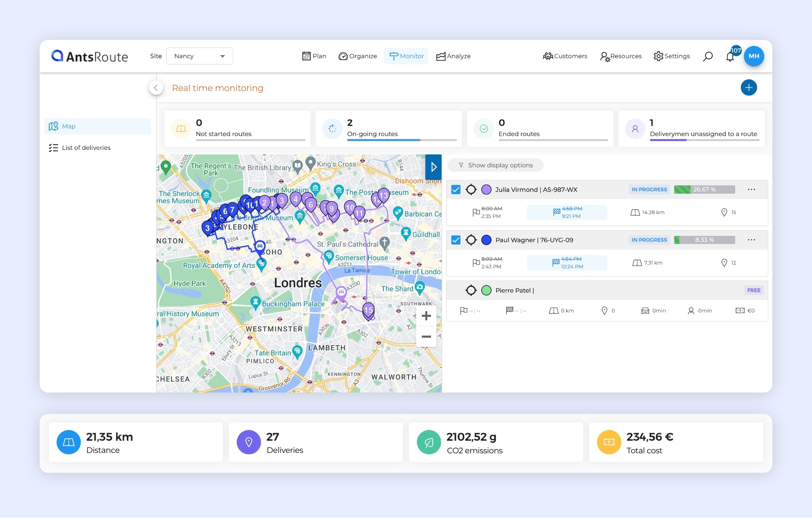This screenshot has width=812, height=518.
Task: Locate Julia Virmond with crosshair icon
Action: click(471, 190)
